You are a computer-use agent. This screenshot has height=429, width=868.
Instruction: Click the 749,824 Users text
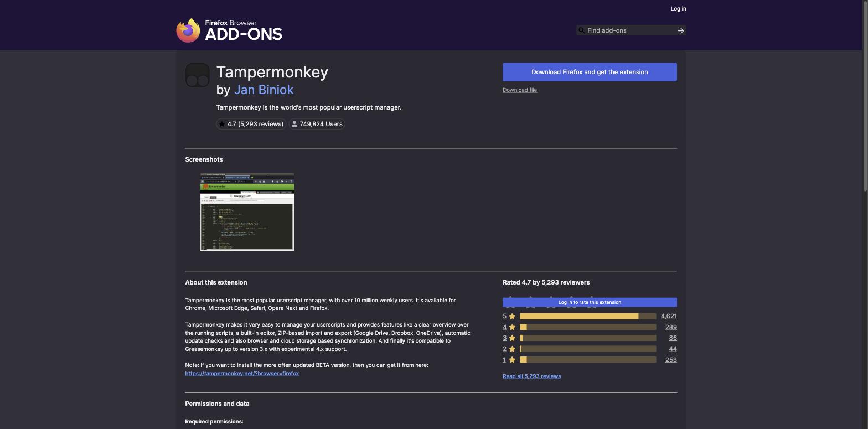[x=321, y=124]
